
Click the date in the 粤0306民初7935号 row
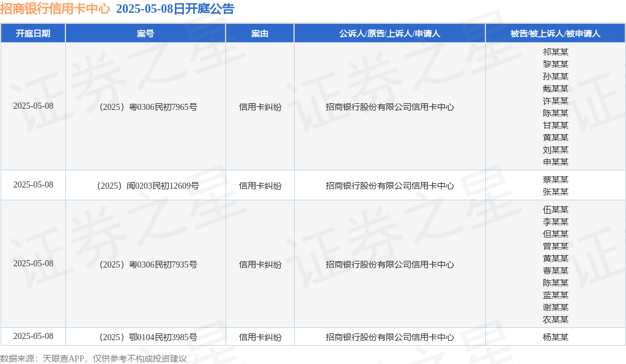pyautogui.click(x=33, y=263)
